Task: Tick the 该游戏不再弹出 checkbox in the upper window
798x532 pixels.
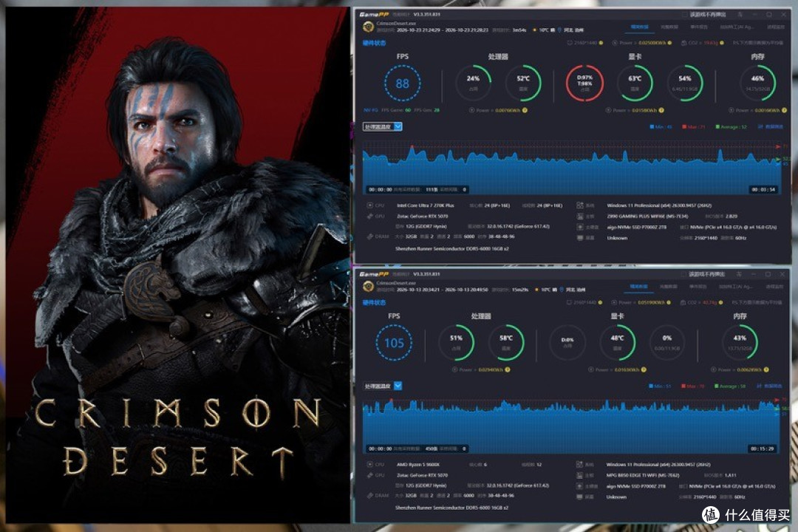Action: [684, 14]
